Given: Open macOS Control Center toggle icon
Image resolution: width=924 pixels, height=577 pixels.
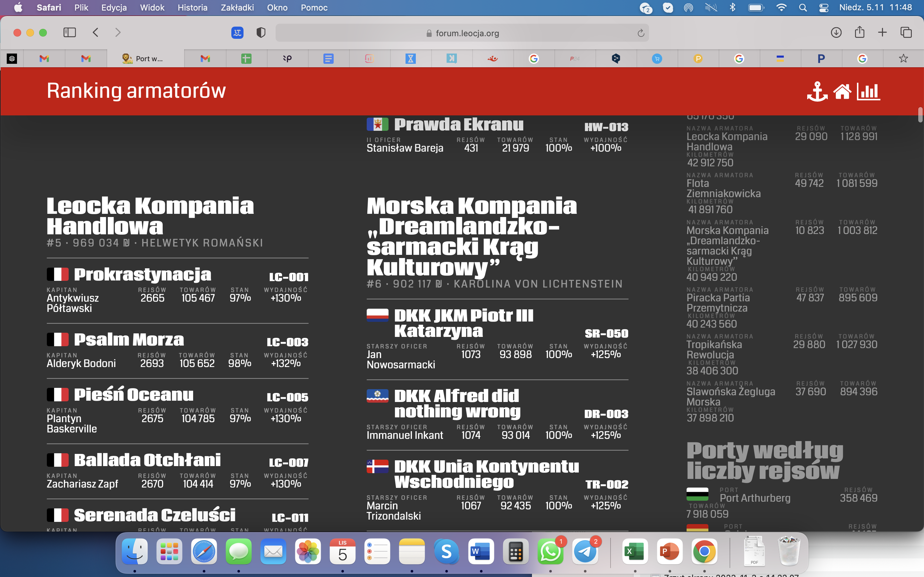Looking at the screenshot, I should click(824, 8).
